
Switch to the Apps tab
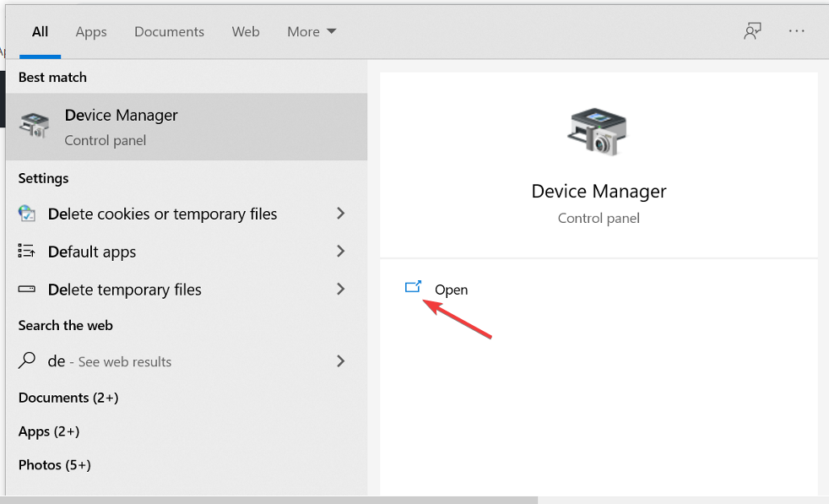point(91,31)
